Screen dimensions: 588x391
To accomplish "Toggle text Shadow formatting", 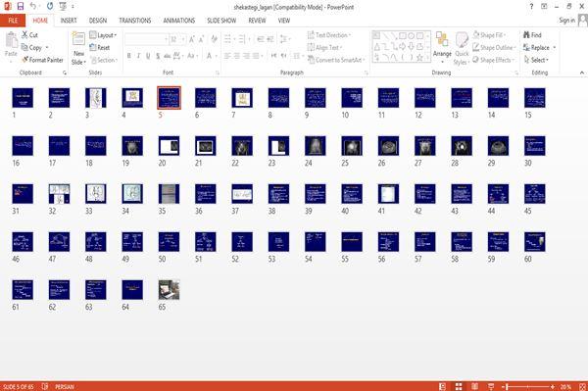I will pyautogui.click(x=158, y=56).
